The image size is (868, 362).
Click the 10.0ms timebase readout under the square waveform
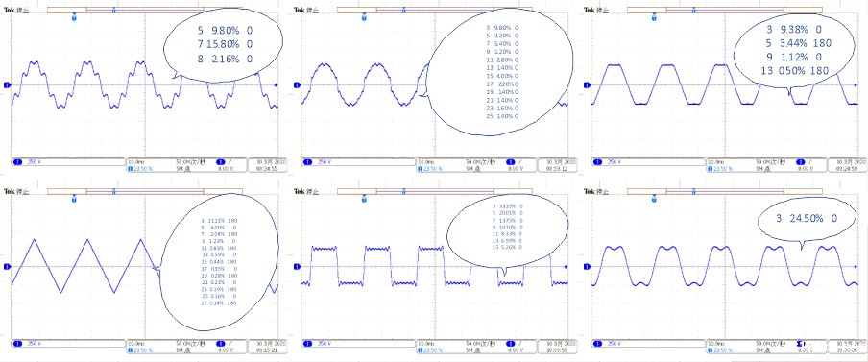pos(425,343)
